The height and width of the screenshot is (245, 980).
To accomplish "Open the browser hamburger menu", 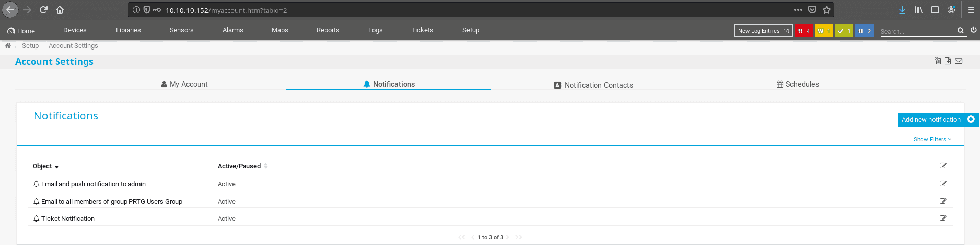I will pyautogui.click(x=971, y=10).
